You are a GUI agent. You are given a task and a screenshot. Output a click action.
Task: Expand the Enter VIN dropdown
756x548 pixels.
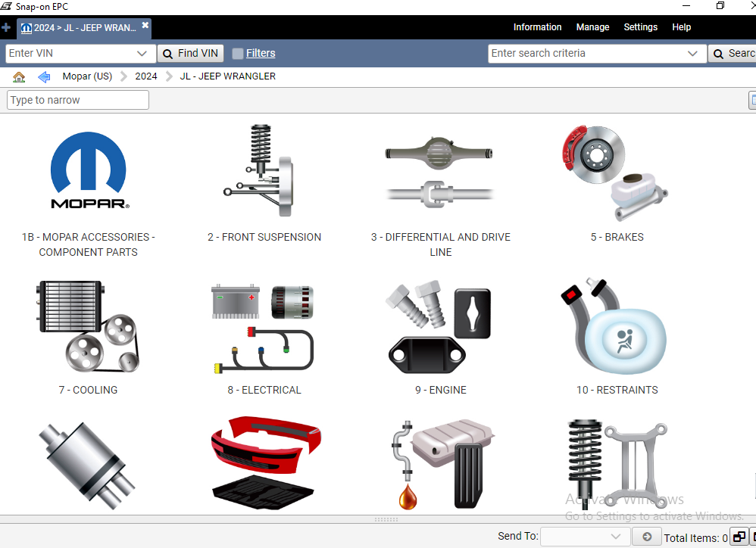tap(142, 54)
